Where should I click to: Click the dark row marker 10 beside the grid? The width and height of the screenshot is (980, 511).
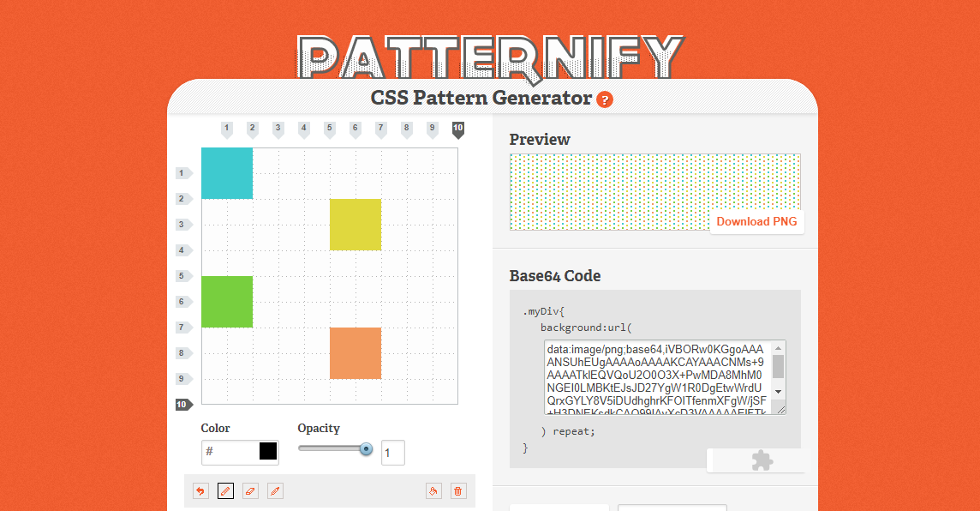pyautogui.click(x=183, y=405)
